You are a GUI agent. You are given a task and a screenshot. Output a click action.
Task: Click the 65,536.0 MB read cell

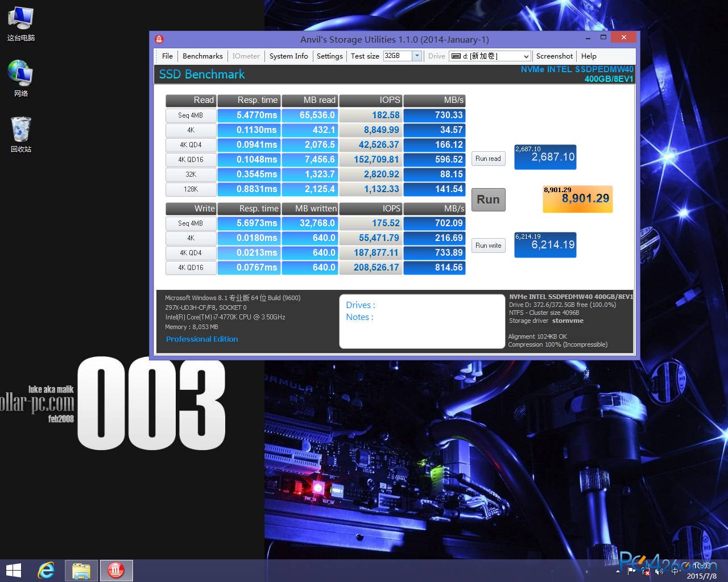pyautogui.click(x=310, y=115)
